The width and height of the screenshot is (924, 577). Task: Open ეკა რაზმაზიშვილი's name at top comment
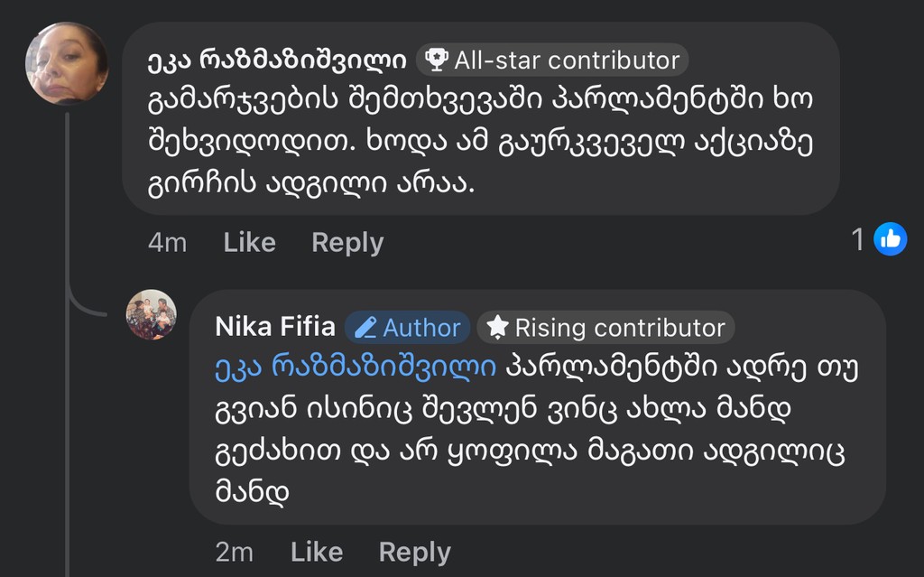[x=276, y=60]
